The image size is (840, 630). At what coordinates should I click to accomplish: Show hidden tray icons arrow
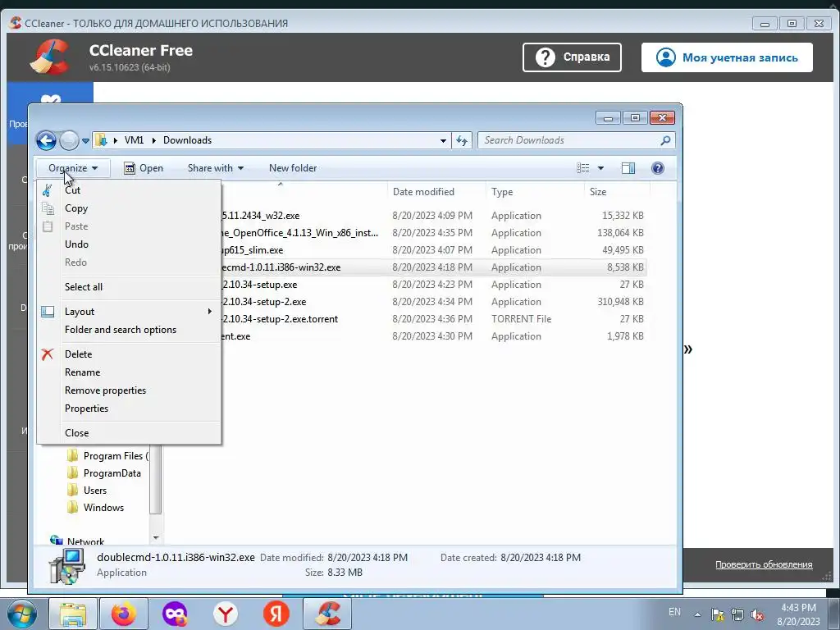click(697, 614)
